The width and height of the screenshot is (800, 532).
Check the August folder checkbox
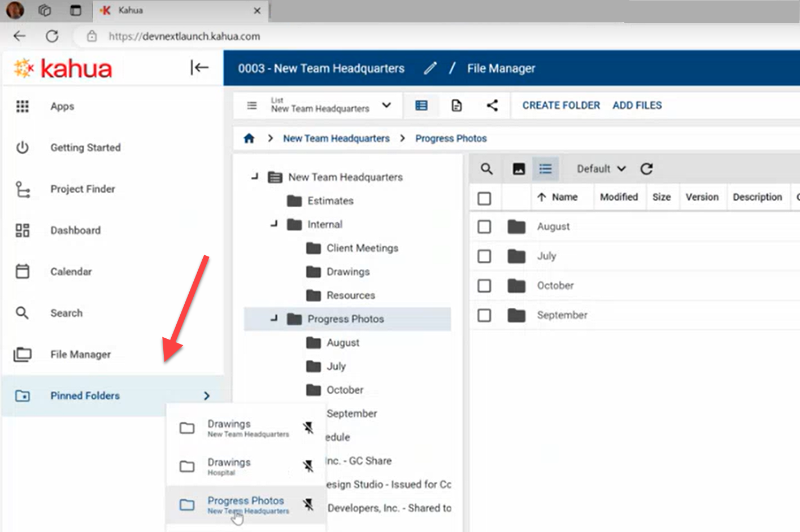(484, 227)
